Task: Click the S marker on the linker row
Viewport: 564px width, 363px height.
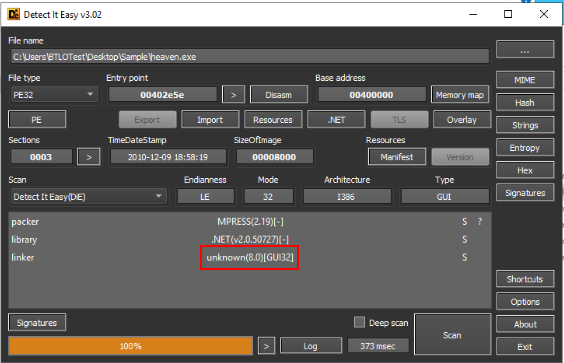Action: click(x=465, y=257)
